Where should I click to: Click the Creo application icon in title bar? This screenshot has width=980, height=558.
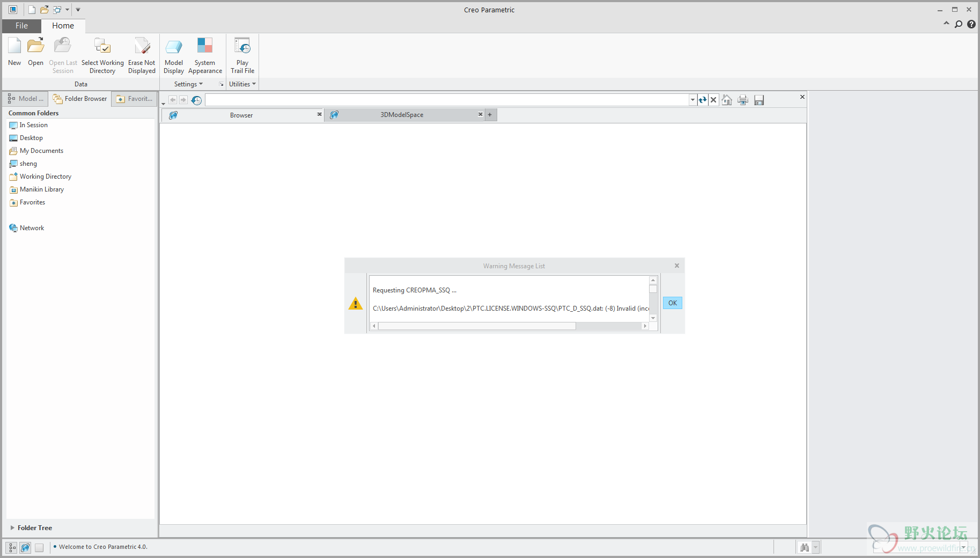[x=13, y=10]
